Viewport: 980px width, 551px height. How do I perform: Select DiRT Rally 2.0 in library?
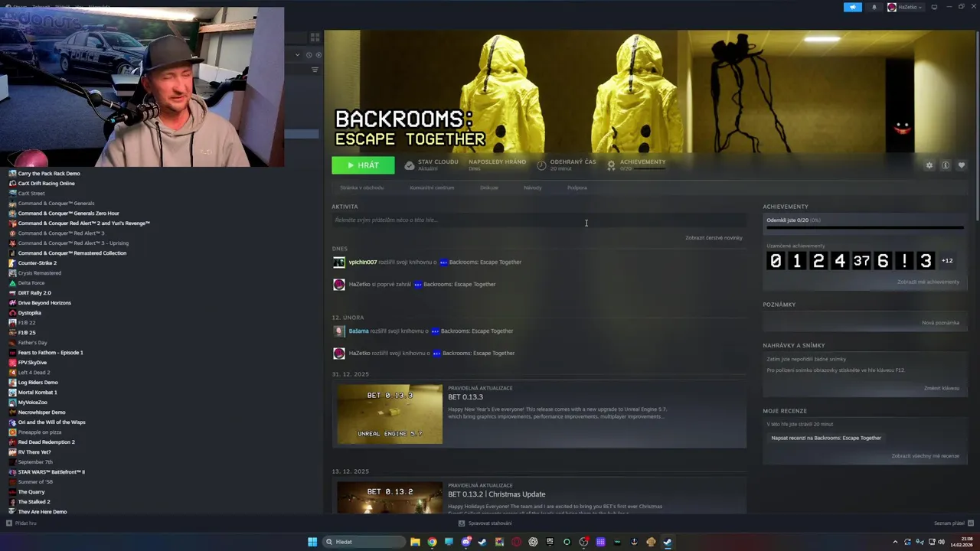coord(34,293)
